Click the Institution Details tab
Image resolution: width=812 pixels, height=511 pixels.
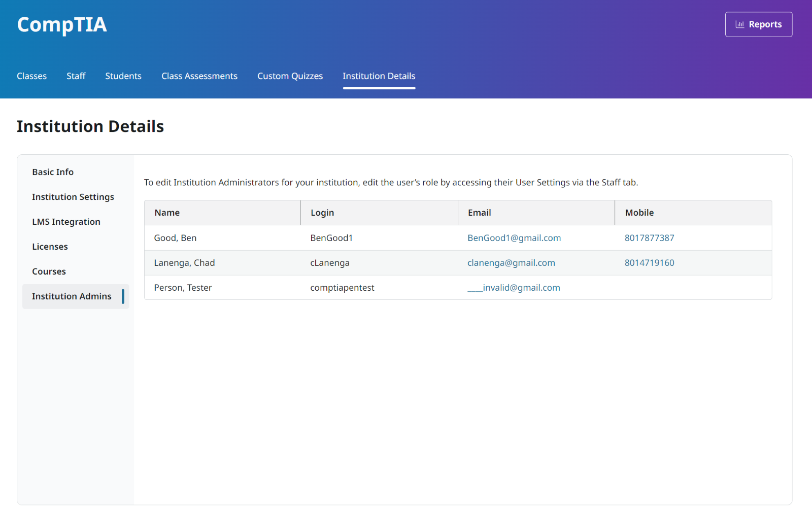coord(379,76)
